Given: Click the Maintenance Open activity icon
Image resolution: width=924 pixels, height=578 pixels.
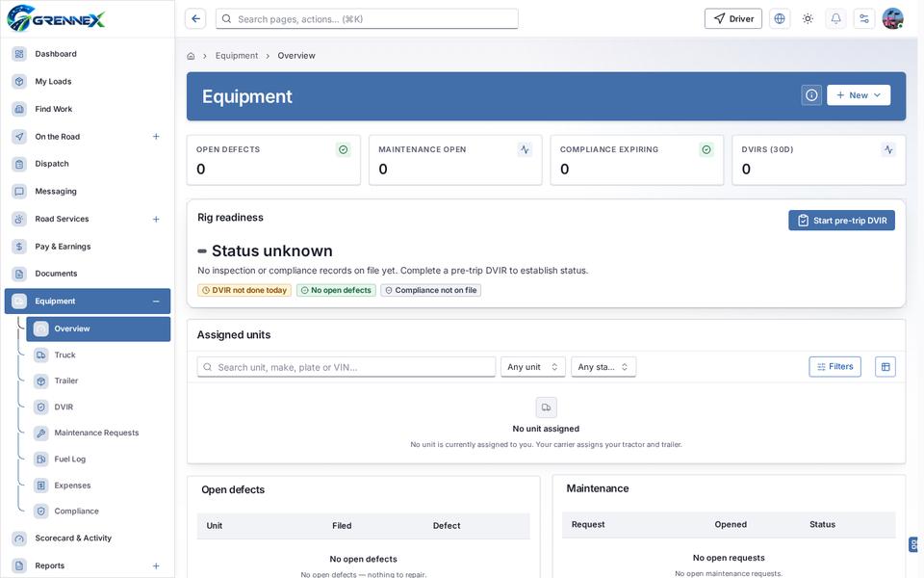Looking at the screenshot, I should [525, 150].
